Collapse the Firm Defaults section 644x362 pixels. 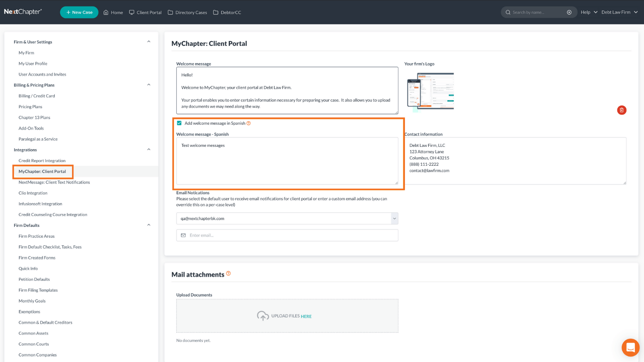tap(149, 225)
